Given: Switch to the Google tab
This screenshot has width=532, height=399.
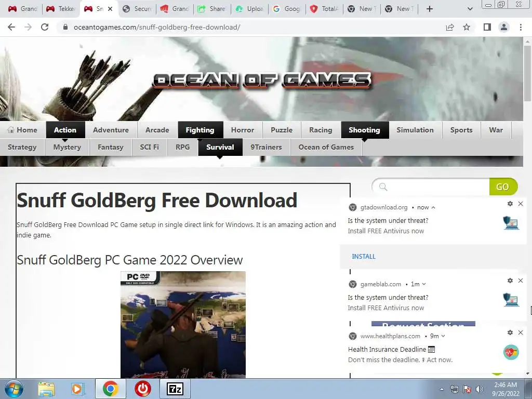Looking at the screenshot, I should click(x=287, y=9).
